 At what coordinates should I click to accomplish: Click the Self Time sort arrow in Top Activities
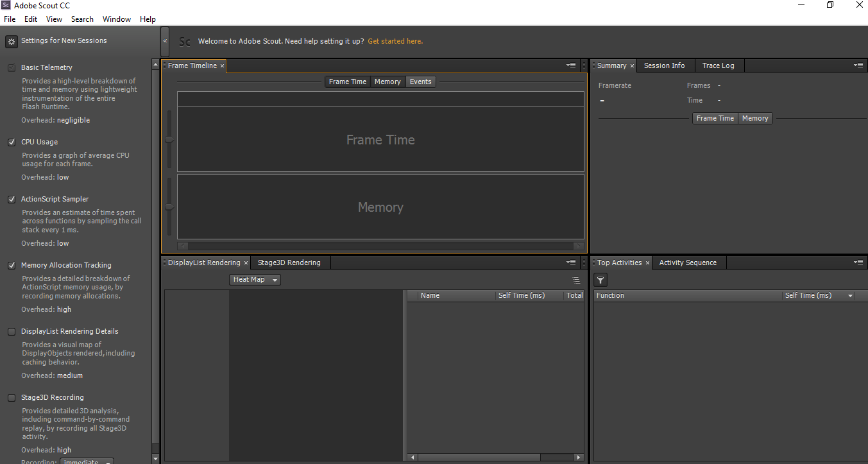tap(851, 296)
